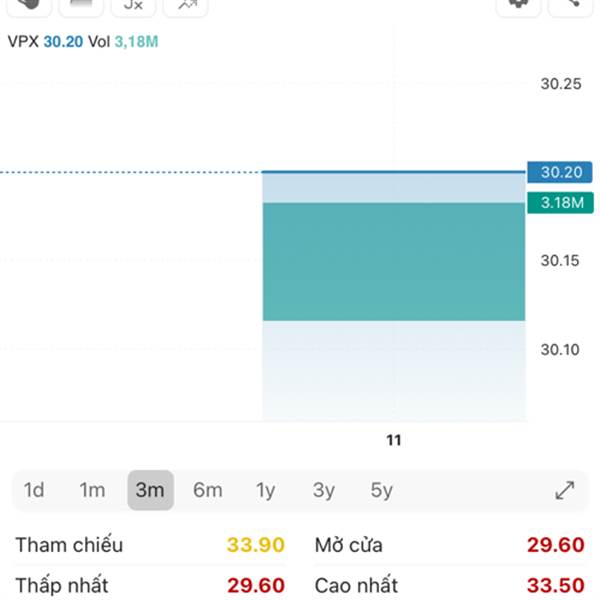
Task: Tap the VPX symbol in chart legend
Action: (22, 42)
